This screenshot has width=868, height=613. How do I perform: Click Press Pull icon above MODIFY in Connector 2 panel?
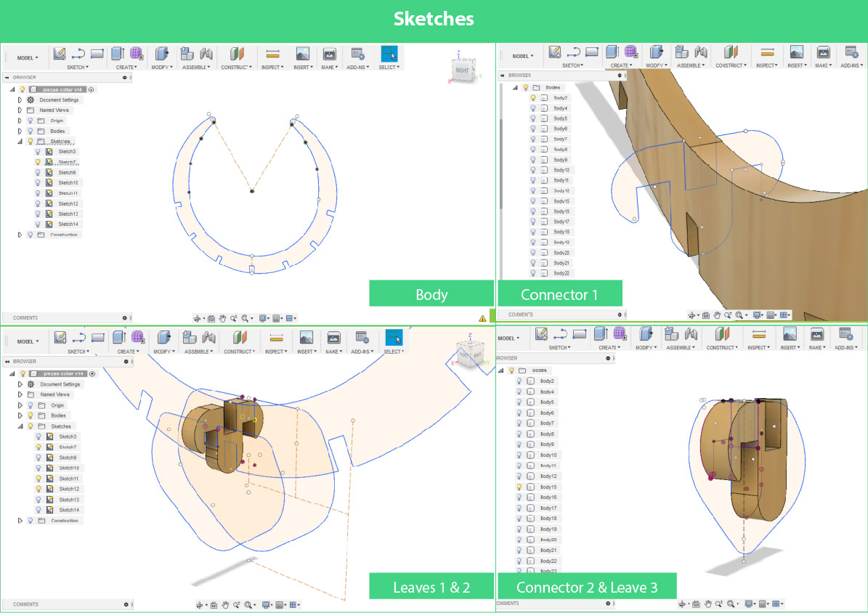[646, 333]
